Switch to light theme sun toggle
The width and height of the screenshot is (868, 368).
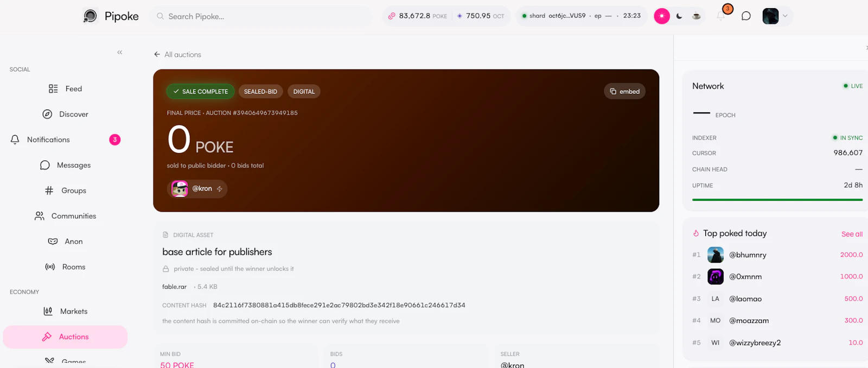pos(662,16)
